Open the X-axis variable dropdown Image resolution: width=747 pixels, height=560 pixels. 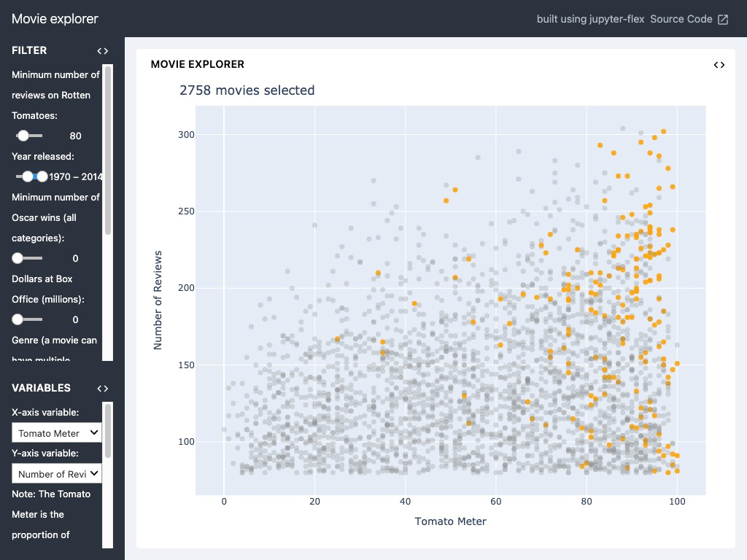click(x=57, y=433)
